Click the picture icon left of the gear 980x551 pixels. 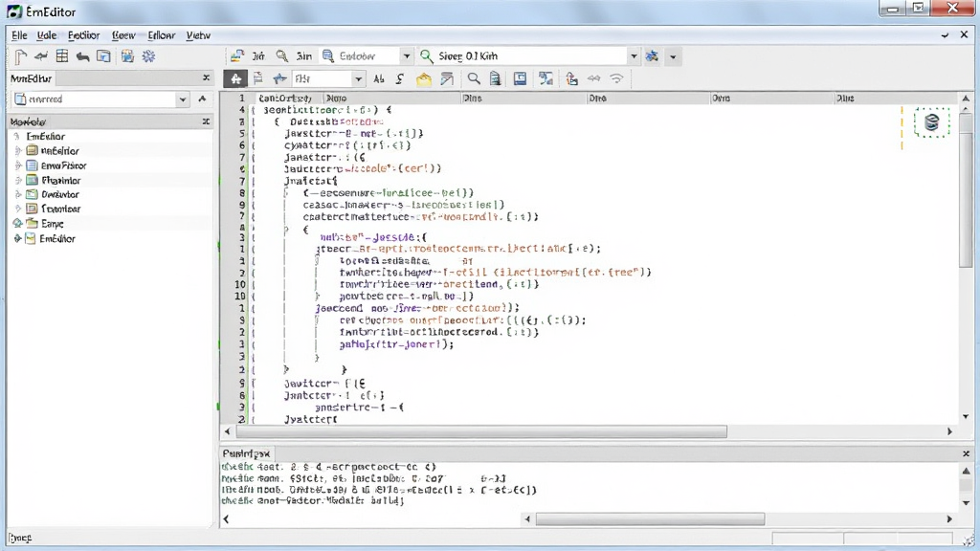127,56
